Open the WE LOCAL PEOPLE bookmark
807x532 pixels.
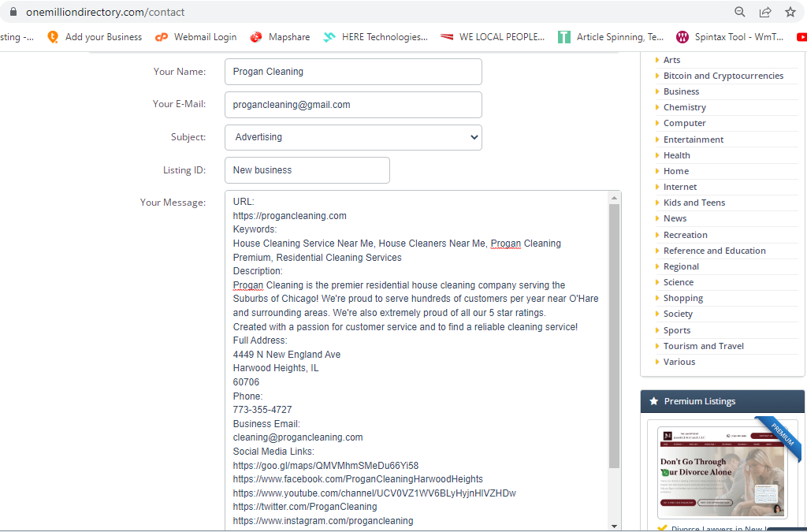point(493,37)
